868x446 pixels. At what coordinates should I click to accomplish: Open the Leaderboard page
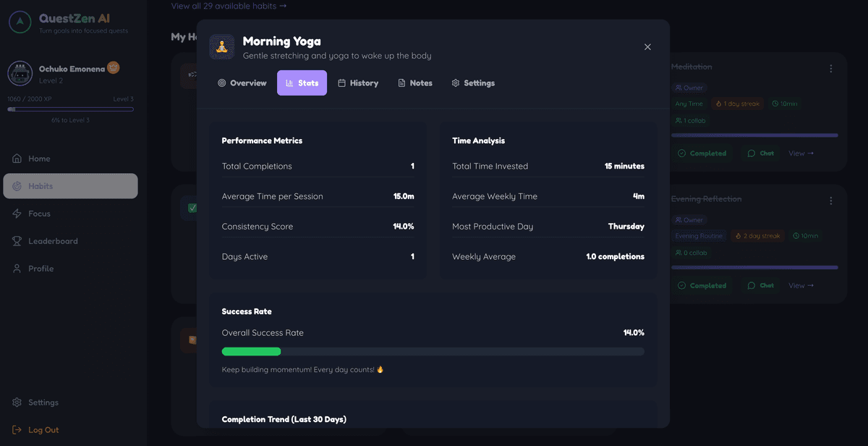coord(53,241)
